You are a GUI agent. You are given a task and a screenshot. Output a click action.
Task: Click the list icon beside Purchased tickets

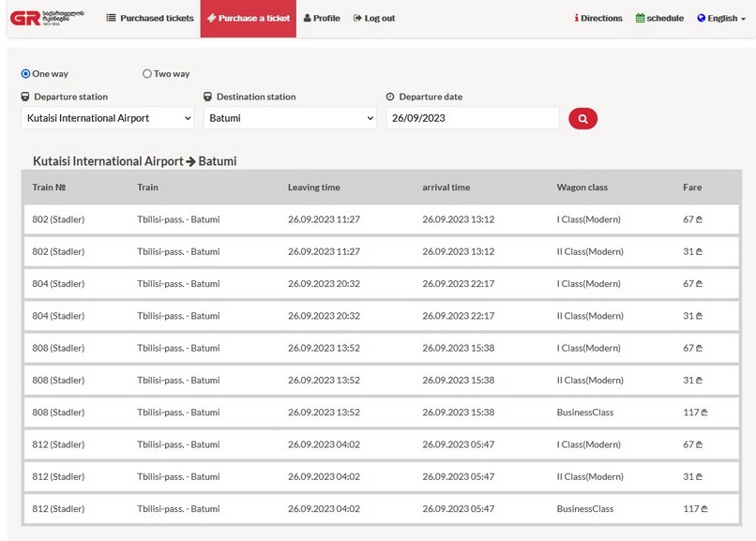click(111, 18)
